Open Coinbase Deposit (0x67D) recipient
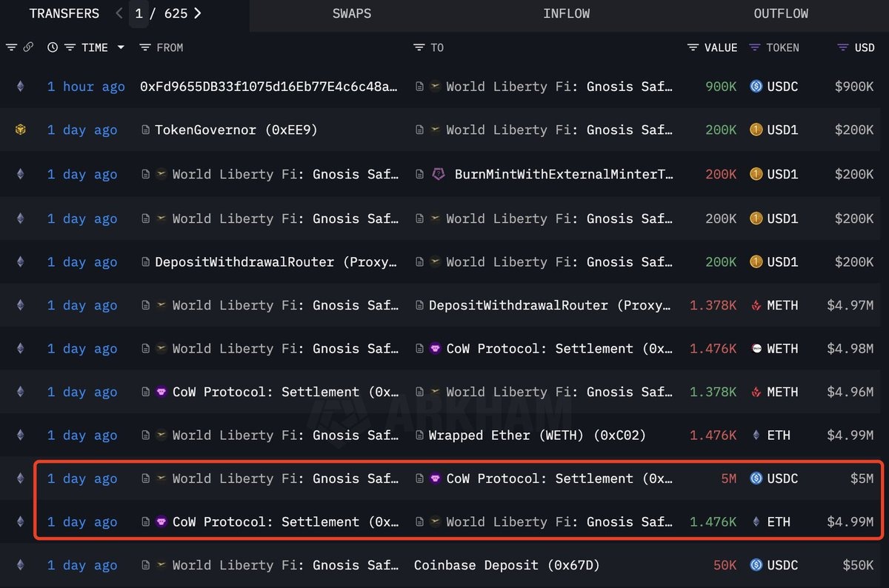Image resolution: width=889 pixels, height=588 pixels. 507,565
